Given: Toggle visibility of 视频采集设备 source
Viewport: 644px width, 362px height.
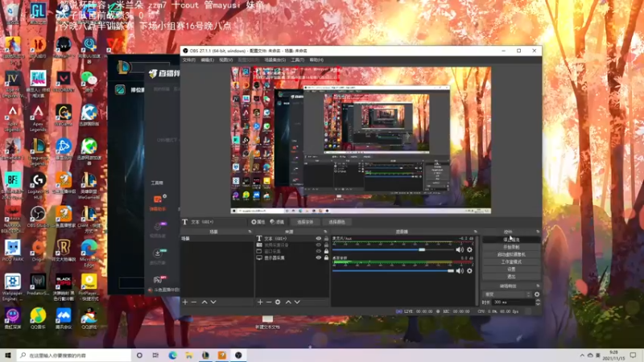Looking at the screenshot, I should point(318,245).
